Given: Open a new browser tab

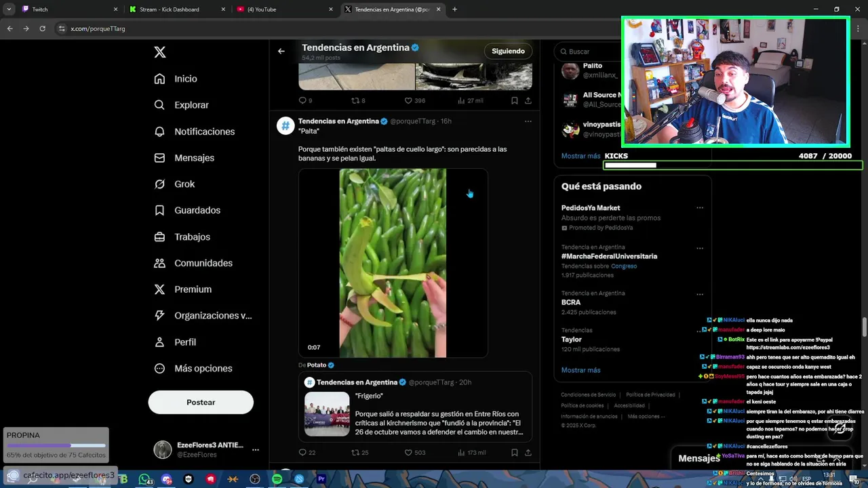Looking at the screenshot, I should (x=454, y=9).
